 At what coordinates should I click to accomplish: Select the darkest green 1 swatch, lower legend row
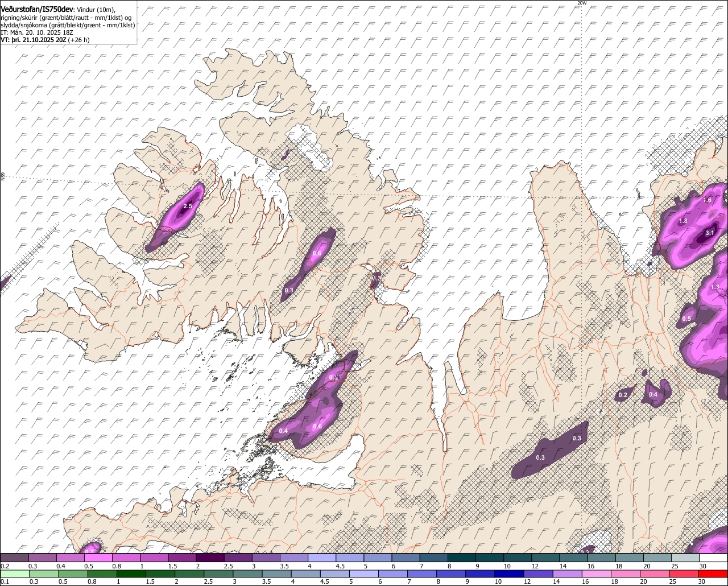tap(131, 574)
